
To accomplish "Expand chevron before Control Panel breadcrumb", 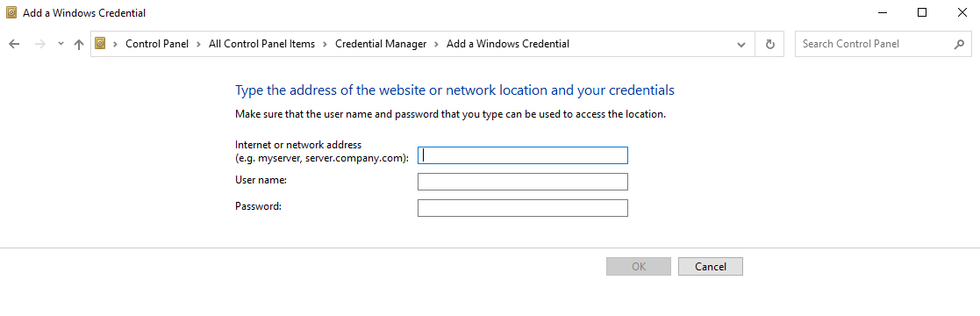I will tap(116, 44).
